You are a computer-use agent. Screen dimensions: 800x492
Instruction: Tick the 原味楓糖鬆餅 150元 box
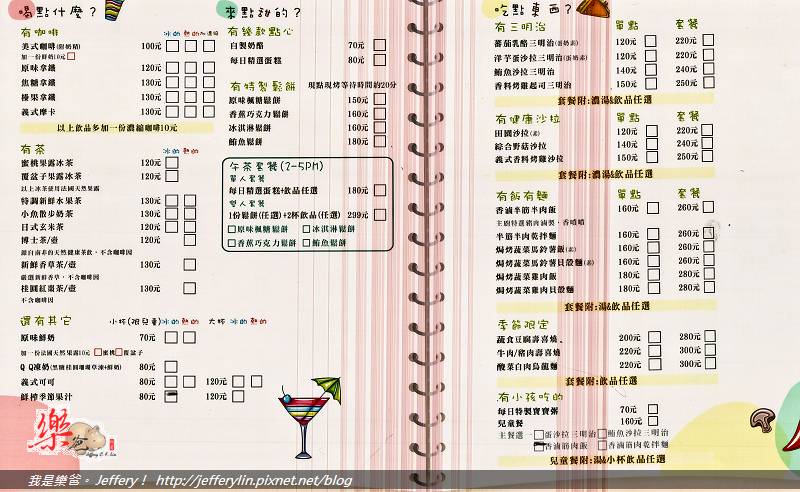click(x=380, y=100)
